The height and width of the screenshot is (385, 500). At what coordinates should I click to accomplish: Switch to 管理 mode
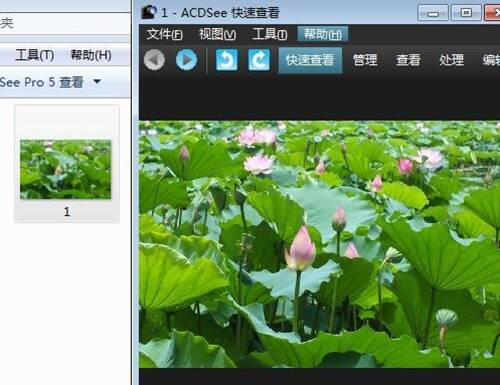tap(365, 60)
